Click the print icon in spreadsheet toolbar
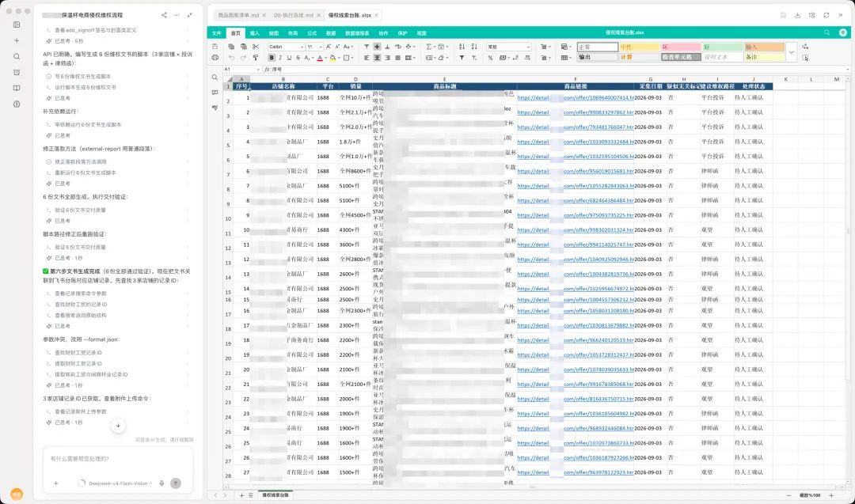Screen dimensions: 855x504 215,58
